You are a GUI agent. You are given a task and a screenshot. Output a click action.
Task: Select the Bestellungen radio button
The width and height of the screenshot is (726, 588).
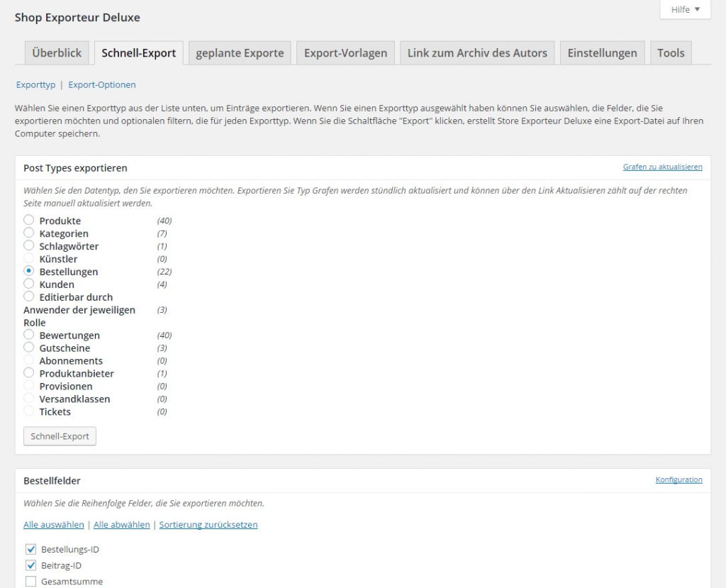coord(28,271)
